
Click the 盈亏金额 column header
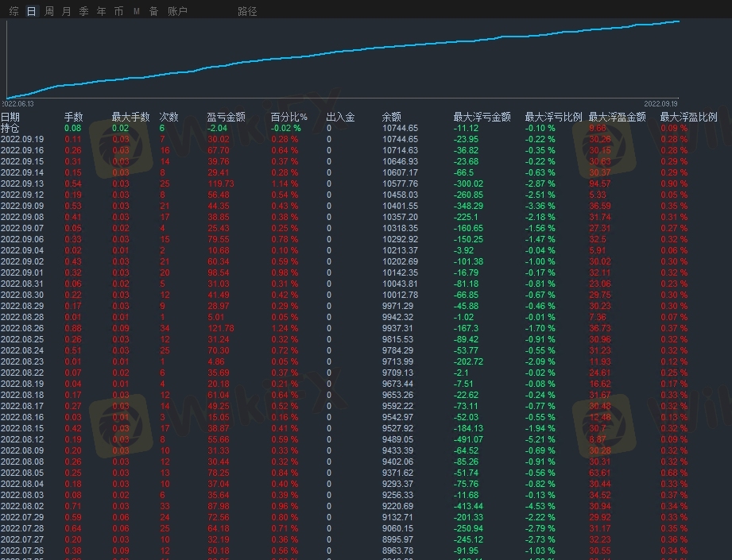[226, 117]
